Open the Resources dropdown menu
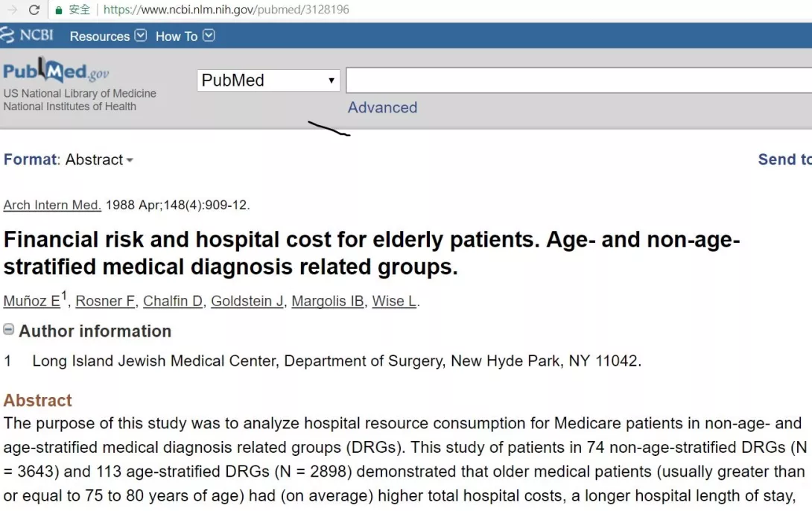The height and width of the screenshot is (511, 812). [x=108, y=36]
